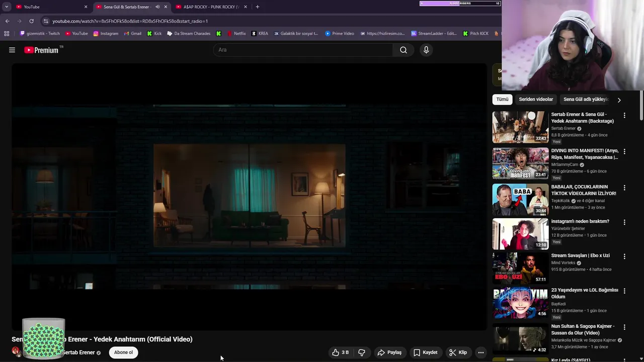Open Galaktik bir sosyal bookmark
This screenshot has width=644, height=362.
click(x=296, y=34)
